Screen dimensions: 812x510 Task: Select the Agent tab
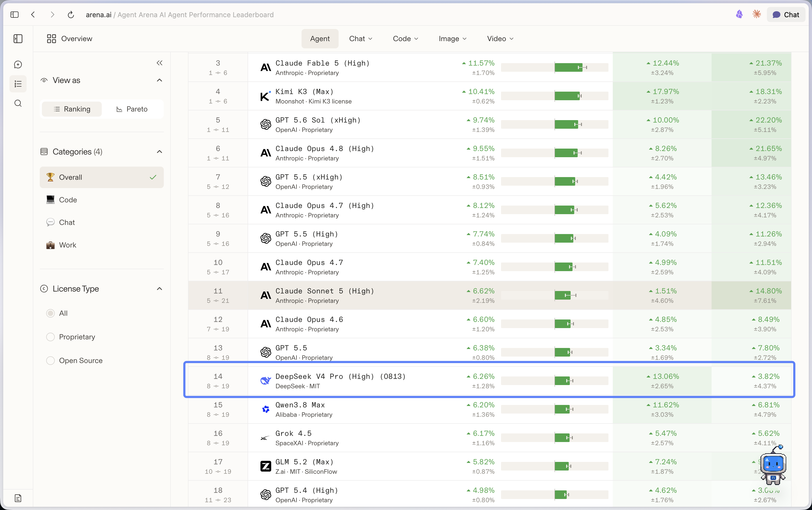coord(320,39)
